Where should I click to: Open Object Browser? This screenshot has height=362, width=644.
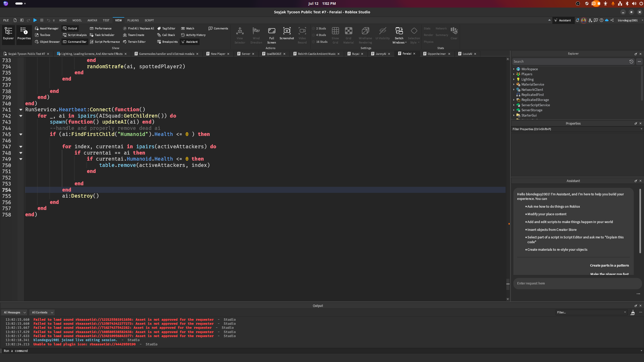47,42
